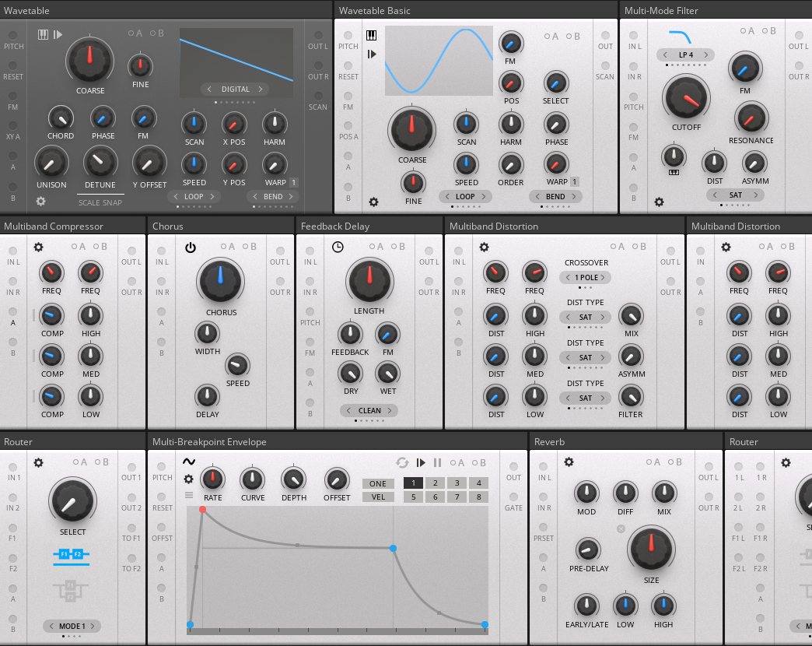Screen dimensions: 812x646
Task: Toggle the VEL button in envelope
Action: [378, 497]
